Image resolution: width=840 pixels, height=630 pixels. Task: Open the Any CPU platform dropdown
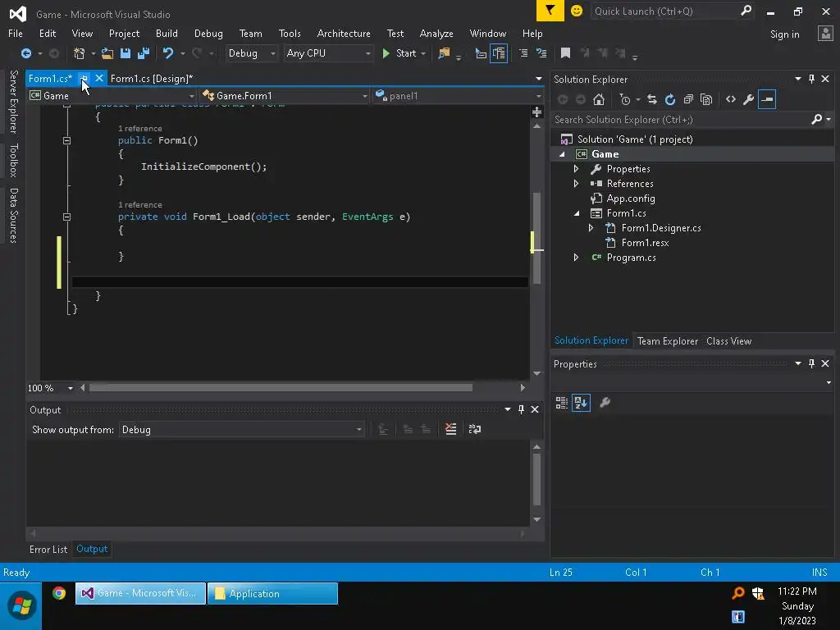tap(328, 53)
